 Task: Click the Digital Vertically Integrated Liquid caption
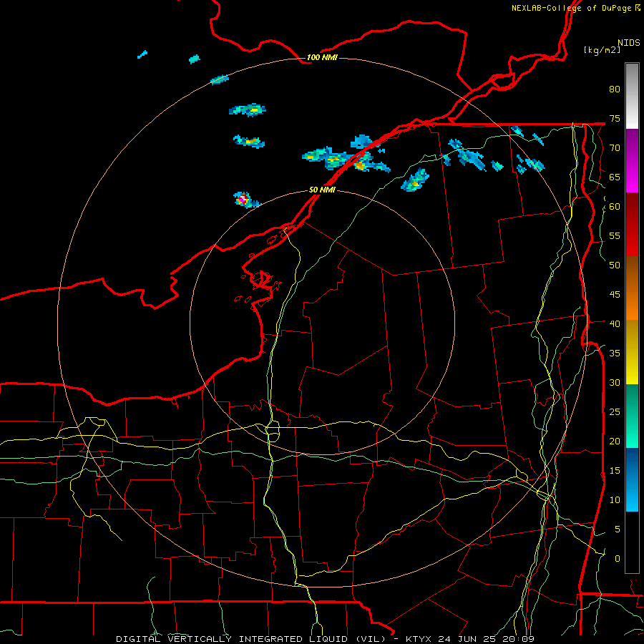click(x=325, y=639)
